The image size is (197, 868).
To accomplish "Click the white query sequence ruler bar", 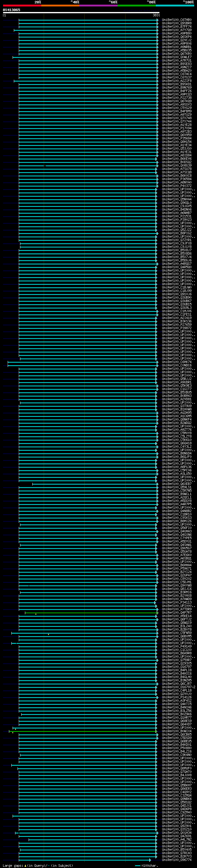I will pyautogui.click(x=81, y=12).
